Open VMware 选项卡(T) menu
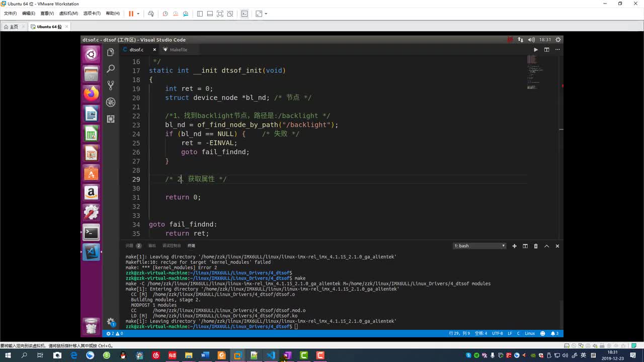The image size is (644, 362). pos(92,14)
